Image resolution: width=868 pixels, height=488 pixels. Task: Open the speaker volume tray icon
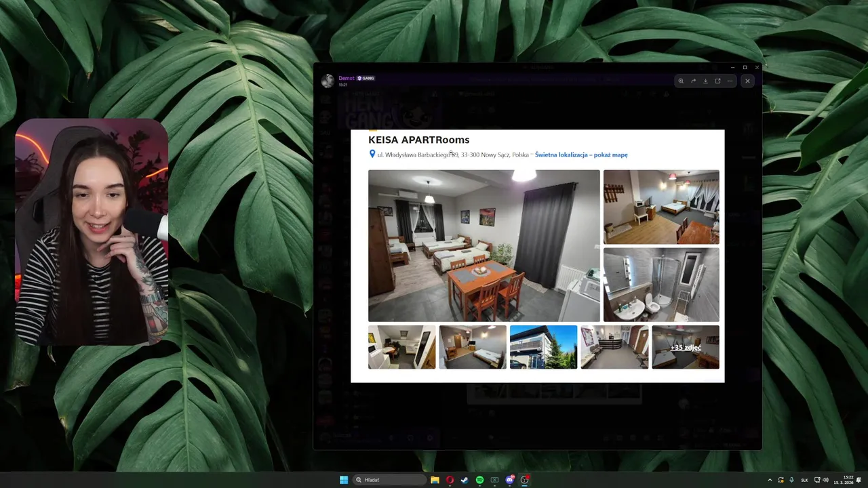(x=825, y=480)
